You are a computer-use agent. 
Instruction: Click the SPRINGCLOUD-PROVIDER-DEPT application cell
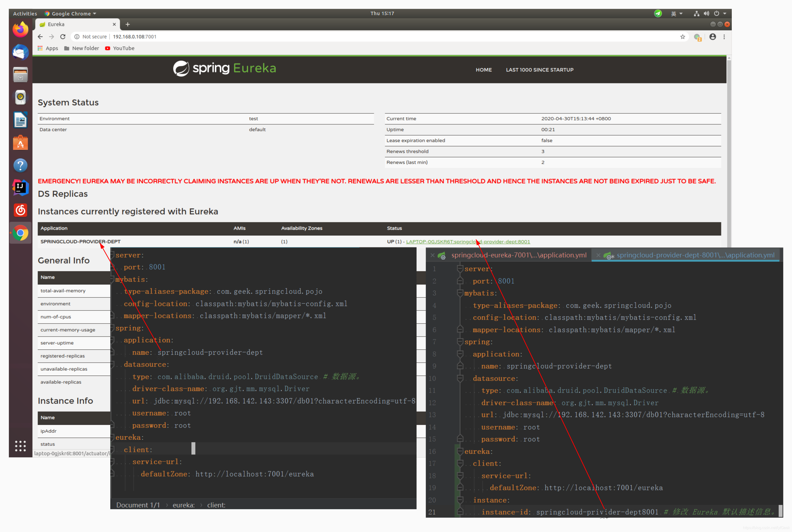tap(80, 242)
